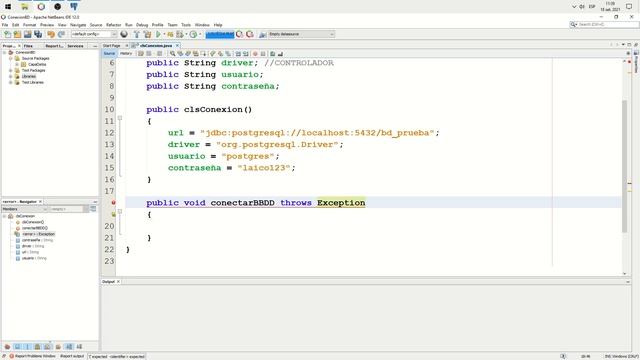This screenshot has width=640, height=360.
Task: Toggle the Show Non-Public Members Navigator filter
Action: (x=38, y=347)
